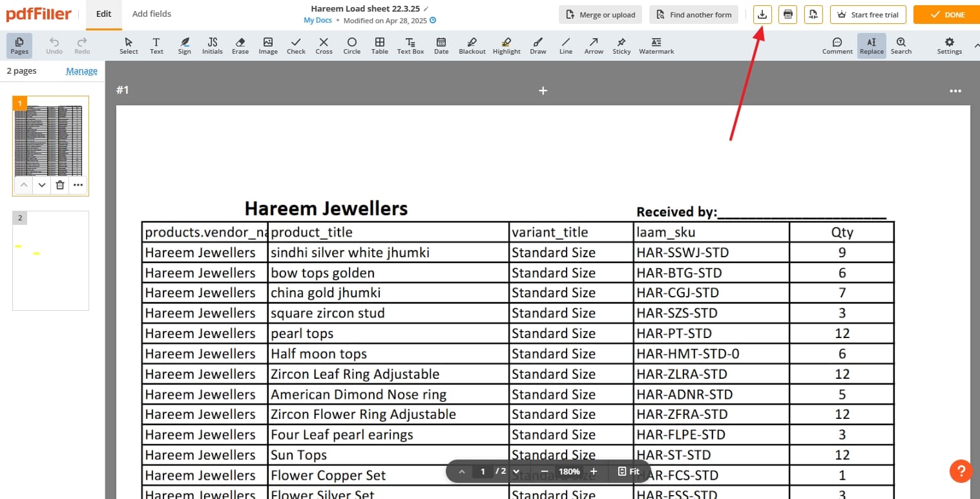Go to previous page in bottom bar
The height and width of the screenshot is (499, 980).
pos(461,471)
